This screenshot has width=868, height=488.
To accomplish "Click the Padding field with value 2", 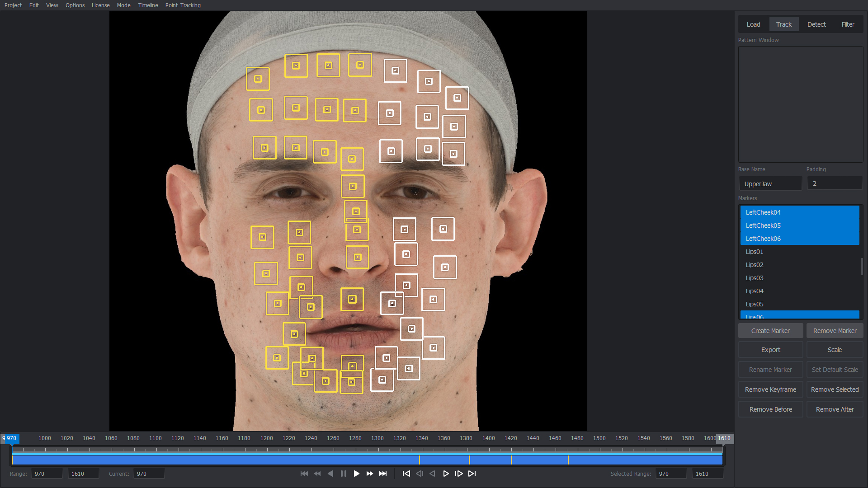I will (835, 184).
